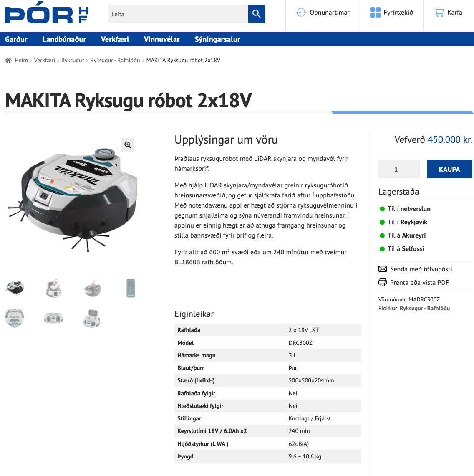Select remote control thumbnail
Screen dimensions: 474x476
click(x=131, y=288)
